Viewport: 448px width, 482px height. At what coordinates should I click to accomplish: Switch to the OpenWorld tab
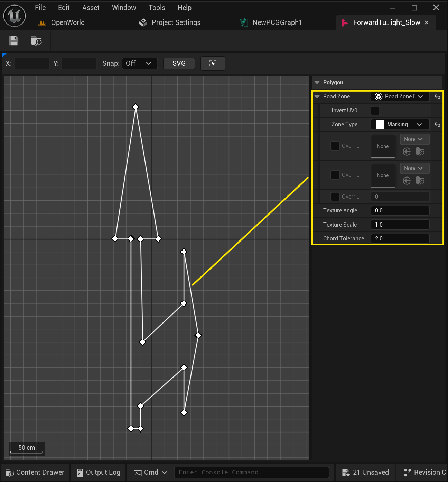[x=68, y=23]
